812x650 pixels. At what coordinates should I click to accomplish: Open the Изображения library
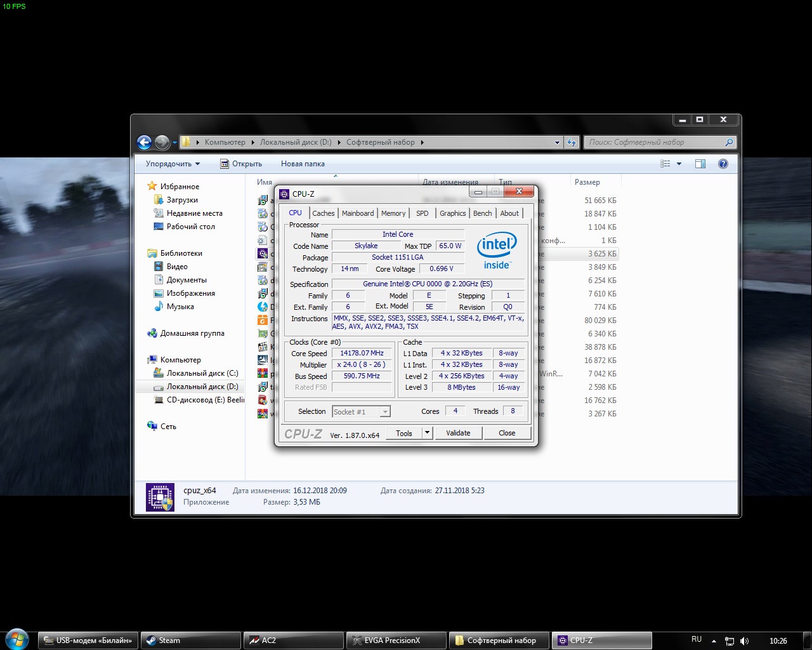pyautogui.click(x=190, y=293)
